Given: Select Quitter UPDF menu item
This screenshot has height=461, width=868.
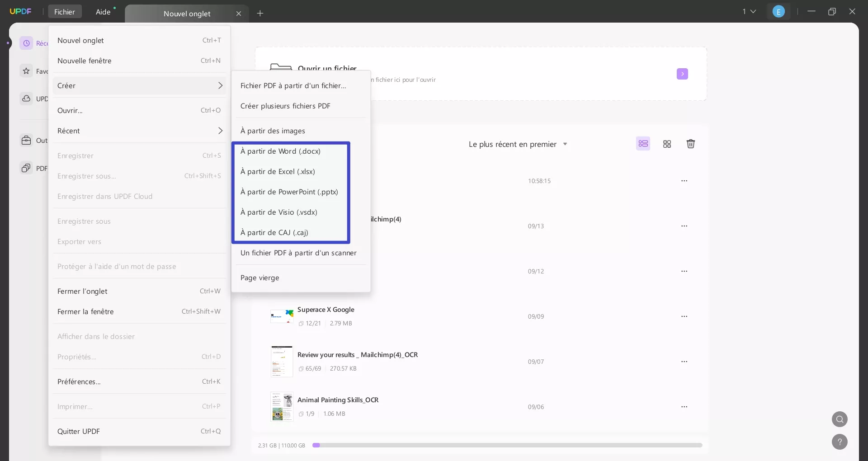Looking at the screenshot, I should [139, 431].
